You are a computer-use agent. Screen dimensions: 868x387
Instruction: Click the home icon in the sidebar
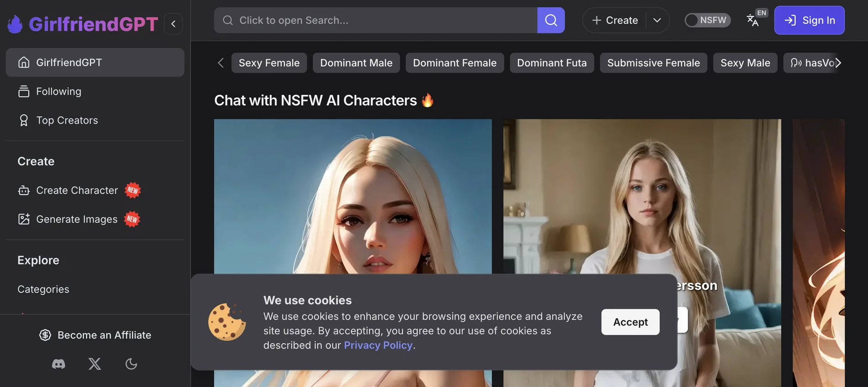[24, 63]
